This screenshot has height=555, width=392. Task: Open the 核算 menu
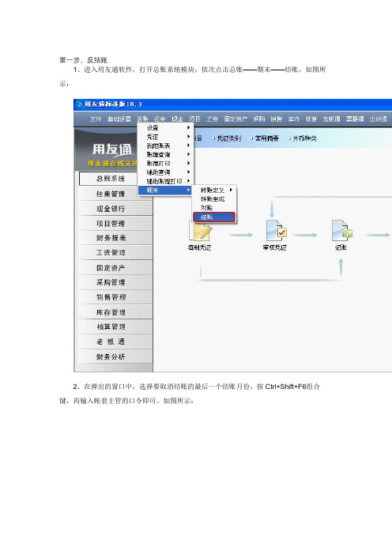(311, 119)
